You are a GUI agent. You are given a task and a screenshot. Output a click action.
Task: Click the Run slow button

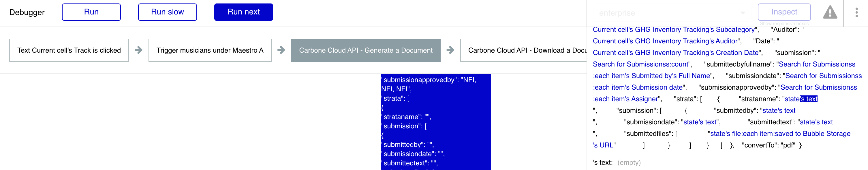[168, 12]
